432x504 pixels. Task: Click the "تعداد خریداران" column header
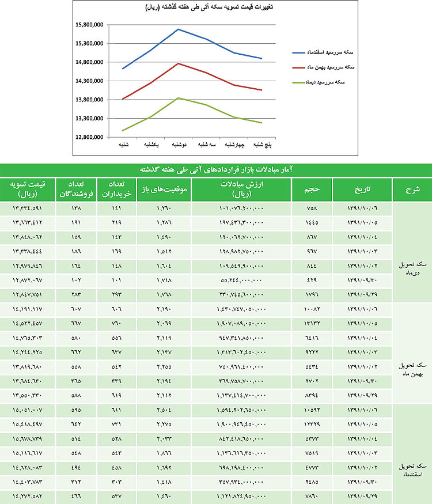116,190
